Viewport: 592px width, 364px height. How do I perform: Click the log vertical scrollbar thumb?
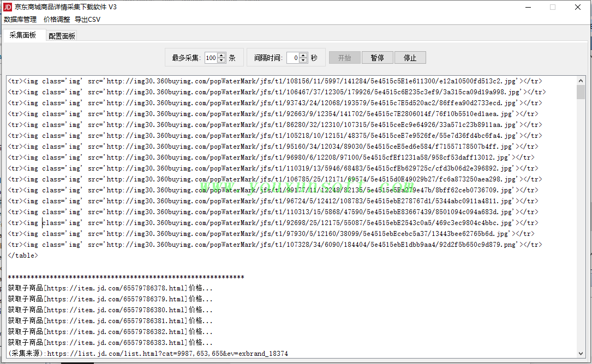(581, 92)
